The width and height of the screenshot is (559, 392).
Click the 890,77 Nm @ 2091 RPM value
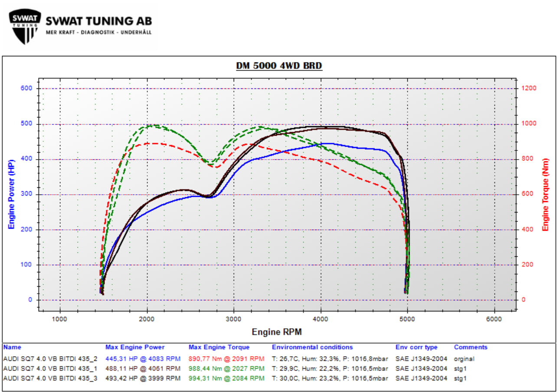click(226, 359)
